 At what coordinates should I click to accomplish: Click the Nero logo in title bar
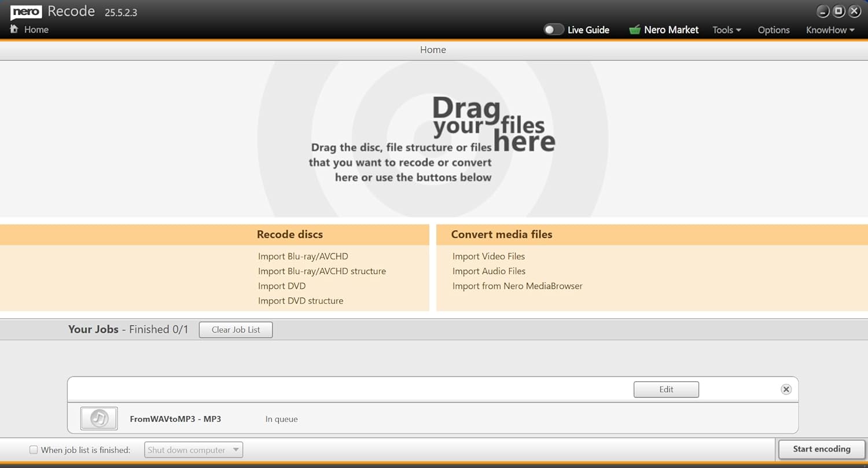pos(26,12)
